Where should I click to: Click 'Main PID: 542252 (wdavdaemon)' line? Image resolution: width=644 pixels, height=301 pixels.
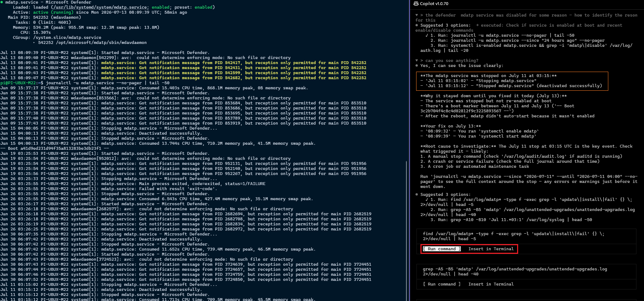44,17
